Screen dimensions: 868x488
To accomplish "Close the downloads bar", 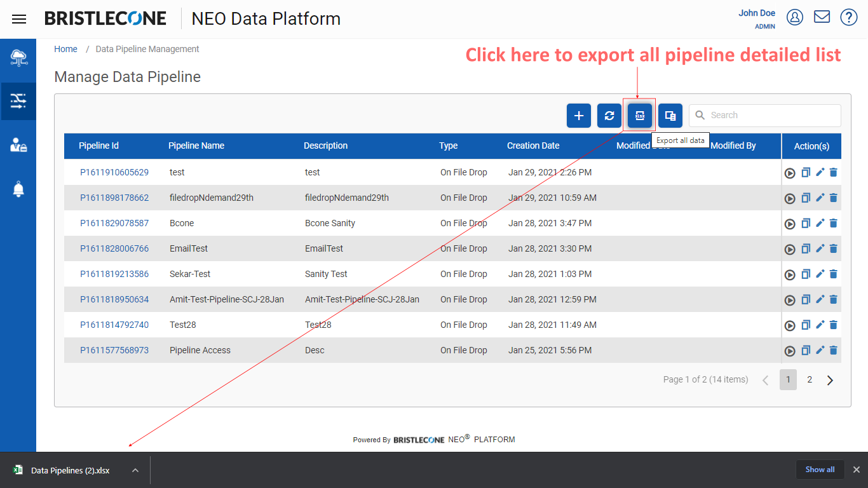I will pyautogui.click(x=856, y=470).
